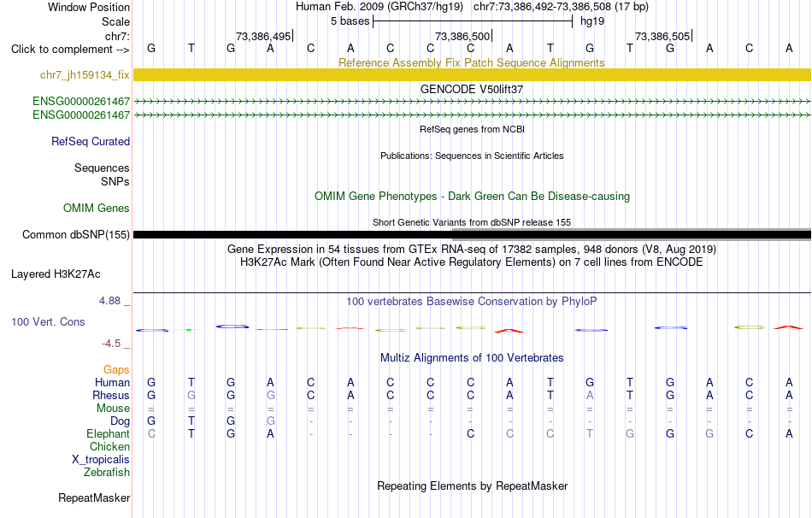Click the Zebrafish species label
This screenshot has width=812, height=518.
[107, 472]
